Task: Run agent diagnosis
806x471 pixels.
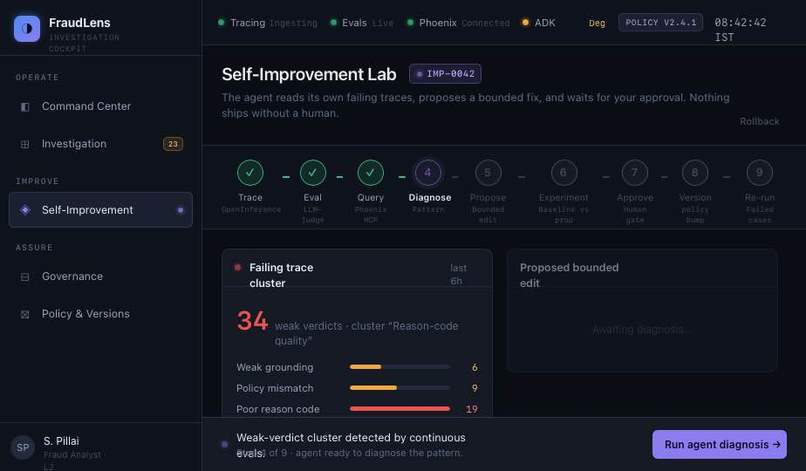Action: tap(720, 444)
